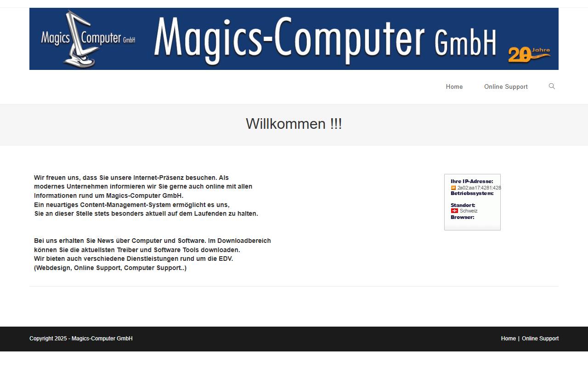Click the Ihre IP-Adresse label

pyautogui.click(x=472, y=182)
